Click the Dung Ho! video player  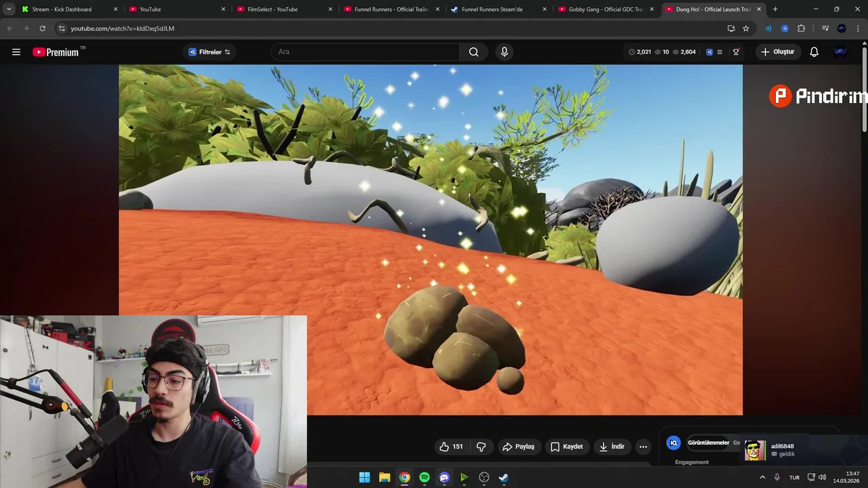(431, 240)
